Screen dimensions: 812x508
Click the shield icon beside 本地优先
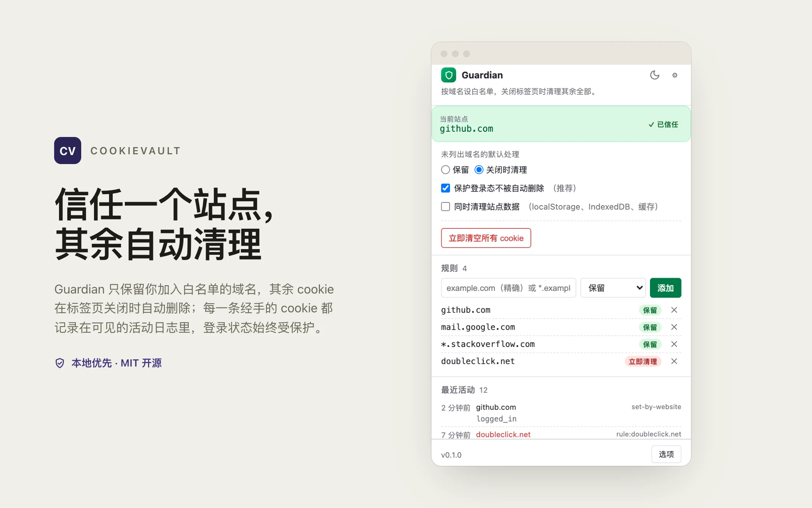tap(60, 363)
